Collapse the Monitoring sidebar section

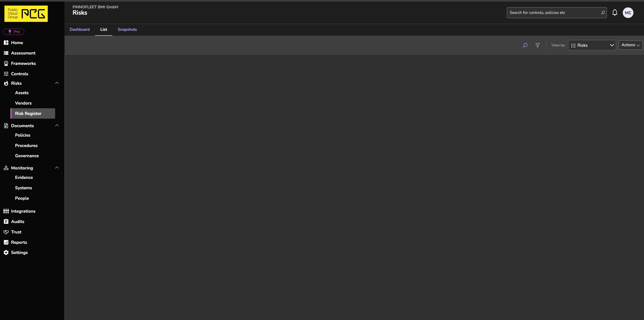[x=57, y=168]
